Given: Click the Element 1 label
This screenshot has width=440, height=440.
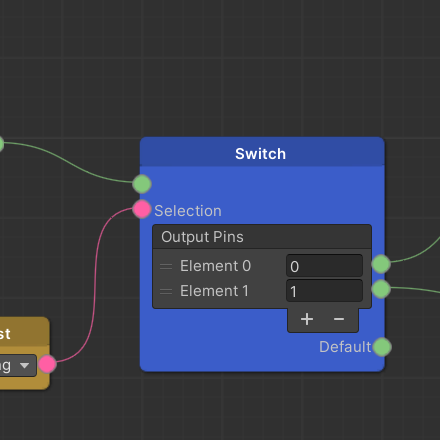Looking at the screenshot, I should (214, 291).
